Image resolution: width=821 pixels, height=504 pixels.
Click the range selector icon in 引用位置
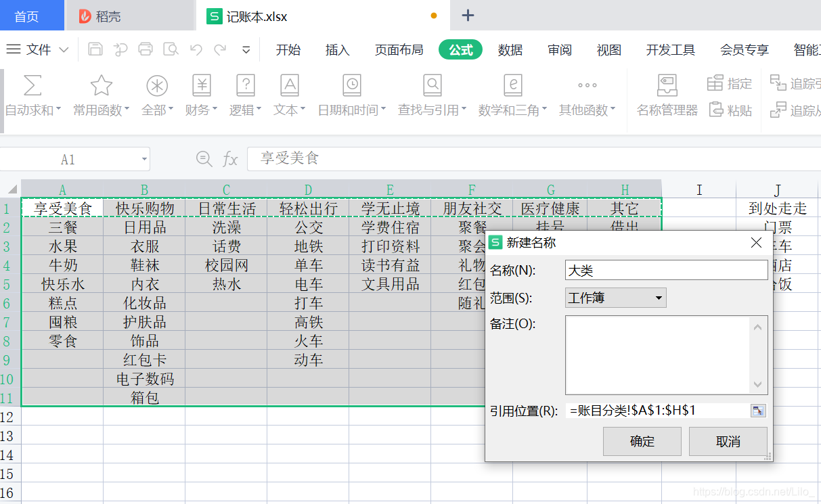(x=758, y=411)
